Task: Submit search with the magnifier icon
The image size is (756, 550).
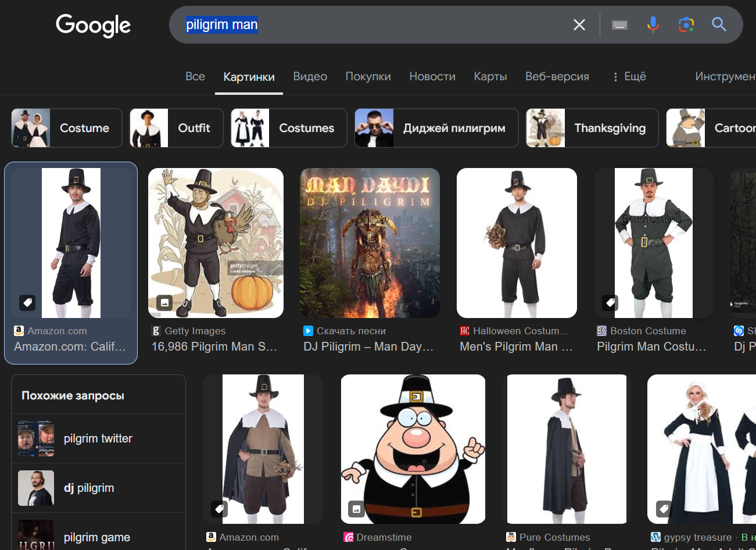Action: coord(719,24)
